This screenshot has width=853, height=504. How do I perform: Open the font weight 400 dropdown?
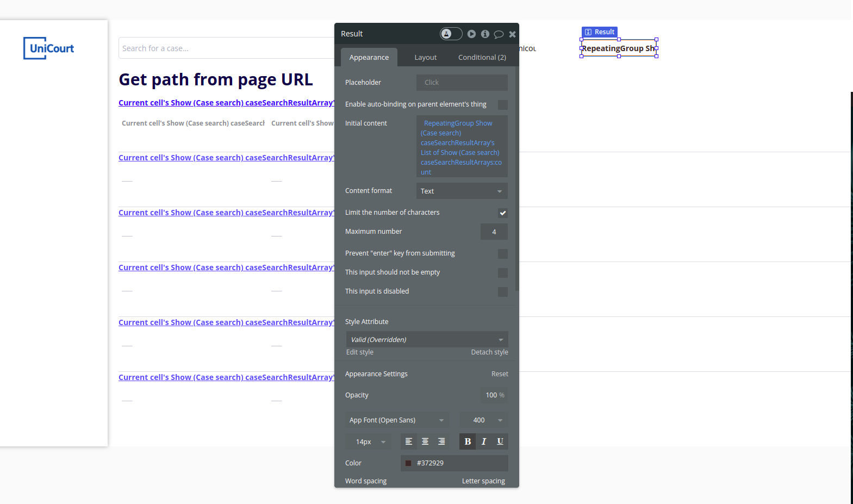[484, 420]
